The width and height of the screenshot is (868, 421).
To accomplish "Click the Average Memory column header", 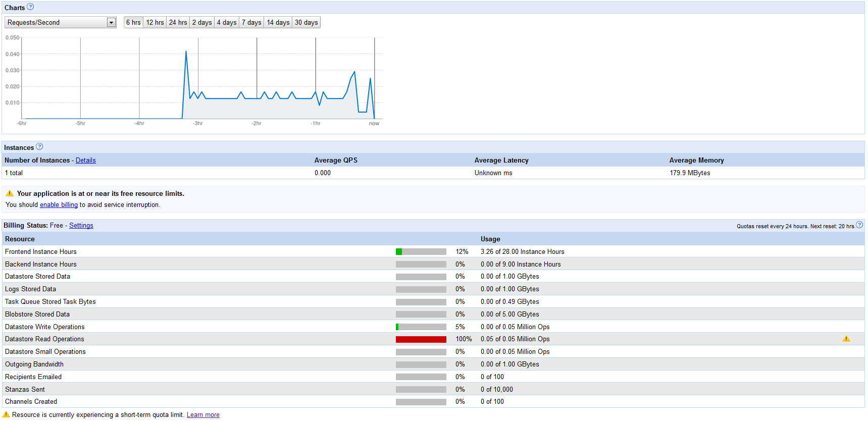I will click(697, 161).
